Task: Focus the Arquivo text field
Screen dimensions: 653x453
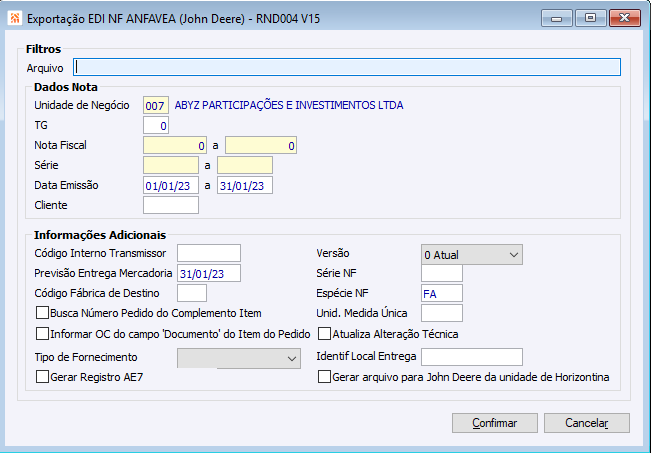Action: [x=347, y=67]
